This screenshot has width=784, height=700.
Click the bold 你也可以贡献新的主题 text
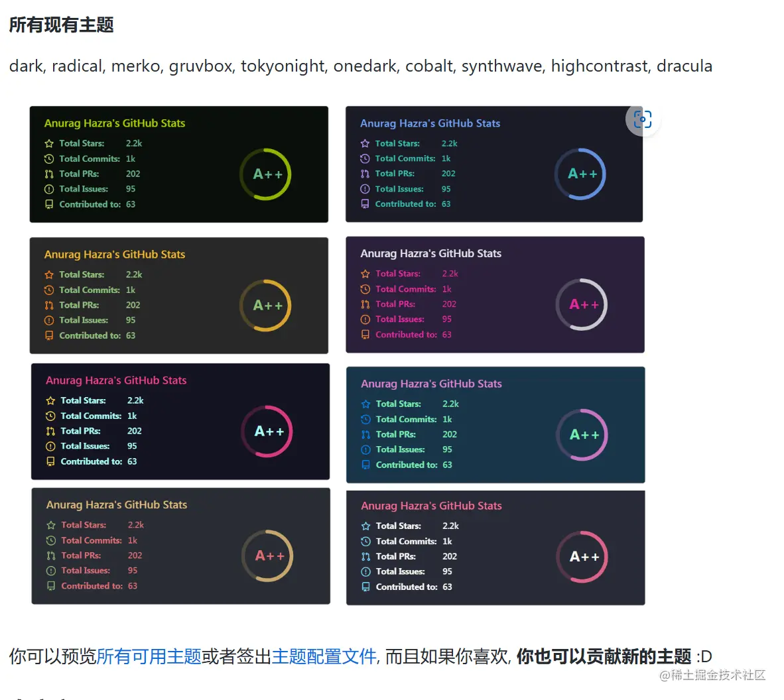click(x=604, y=656)
